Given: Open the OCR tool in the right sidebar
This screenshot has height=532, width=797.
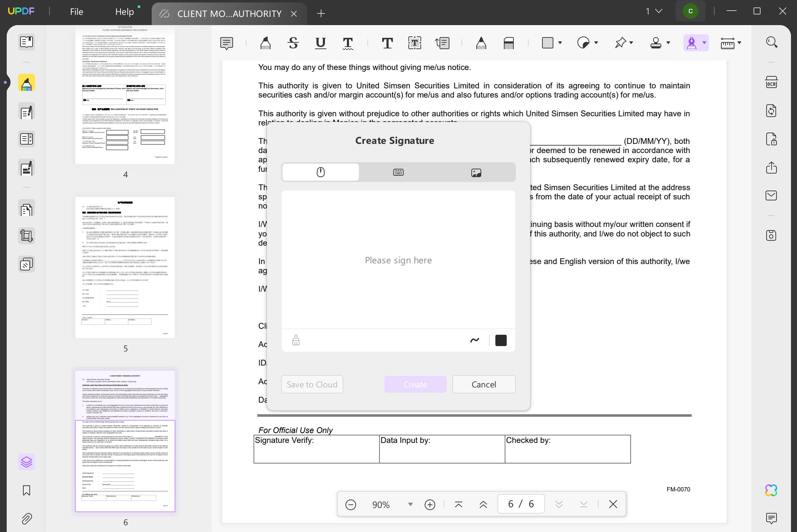Looking at the screenshot, I should coord(771,82).
